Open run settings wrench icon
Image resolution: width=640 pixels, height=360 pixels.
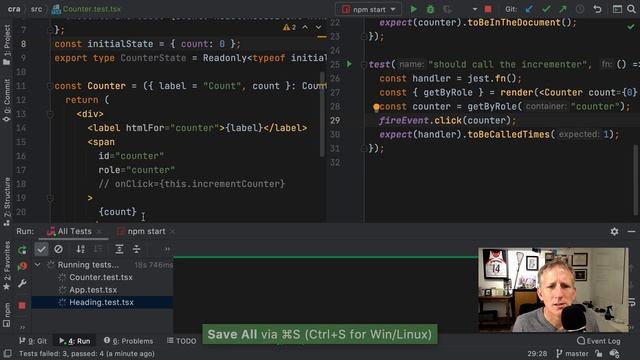[x=22, y=284]
